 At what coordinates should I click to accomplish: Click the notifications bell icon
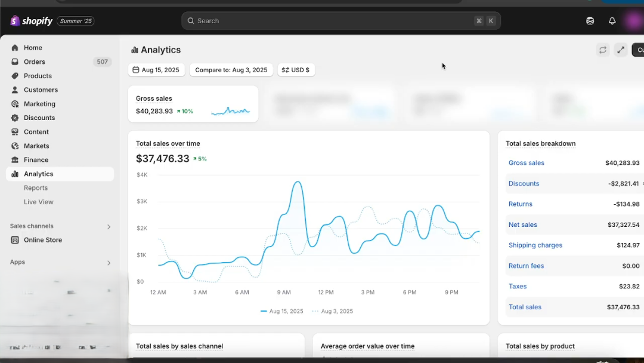pyautogui.click(x=612, y=21)
